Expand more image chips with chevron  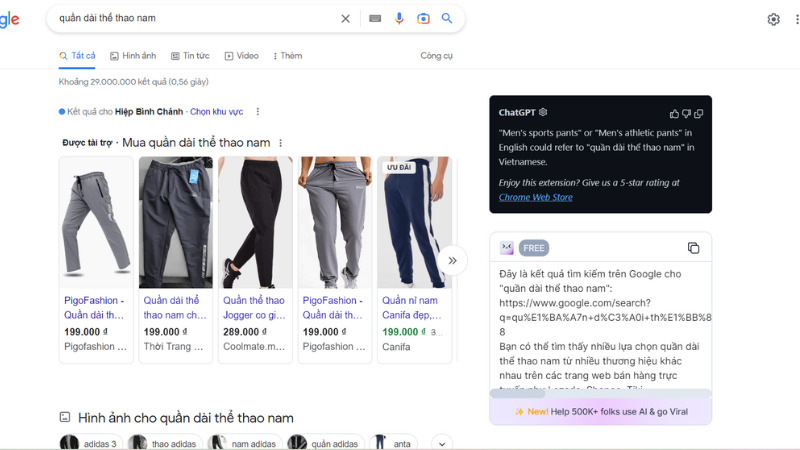pos(442,443)
